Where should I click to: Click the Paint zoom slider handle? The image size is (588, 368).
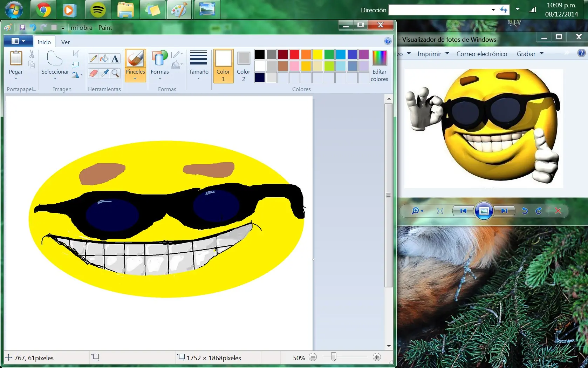click(x=333, y=357)
